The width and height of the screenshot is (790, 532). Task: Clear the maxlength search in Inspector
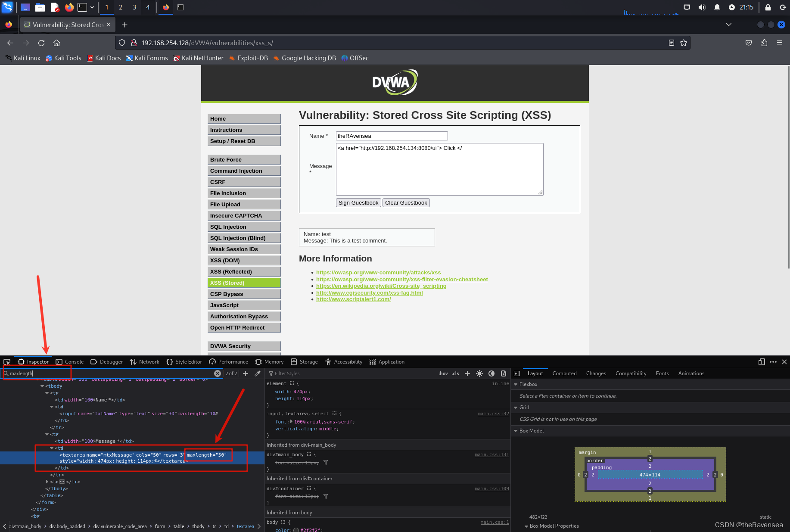(x=218, y=373)
